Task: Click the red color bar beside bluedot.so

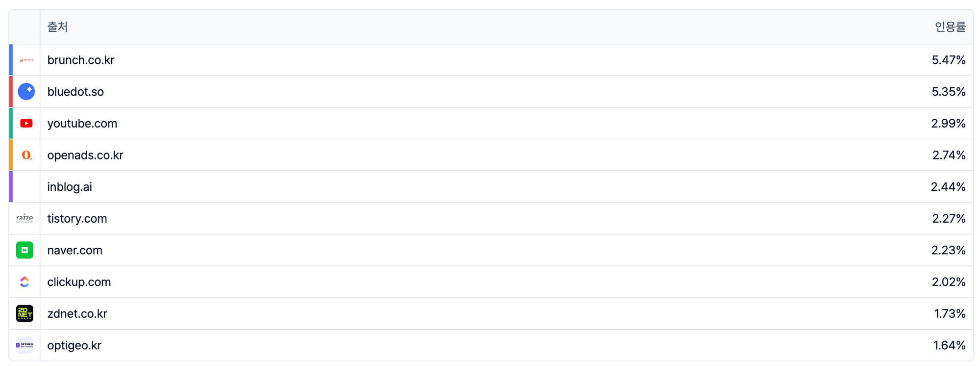Action: click(x=11, y=92)
